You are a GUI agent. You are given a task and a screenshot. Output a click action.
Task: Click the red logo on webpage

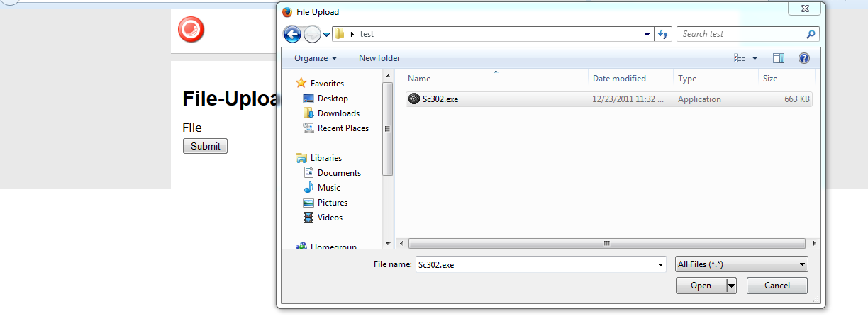[x=191, y=30]
